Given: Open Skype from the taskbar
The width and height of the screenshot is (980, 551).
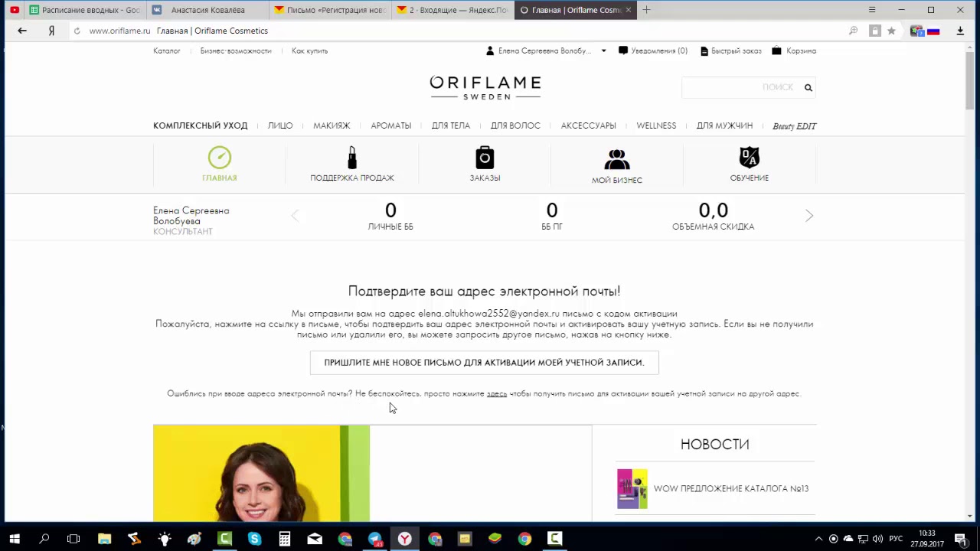Looking at the screenshot, I should [x=254, y=539].
